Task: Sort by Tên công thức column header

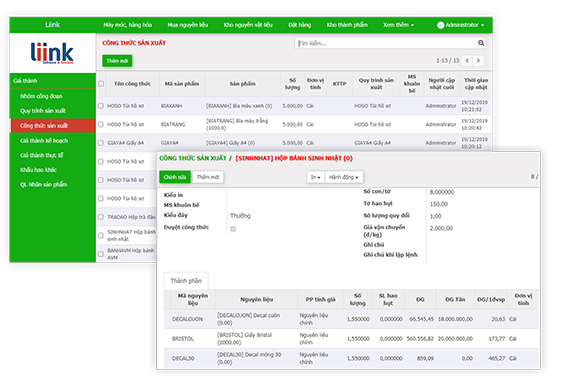Action: pos(132,84)
